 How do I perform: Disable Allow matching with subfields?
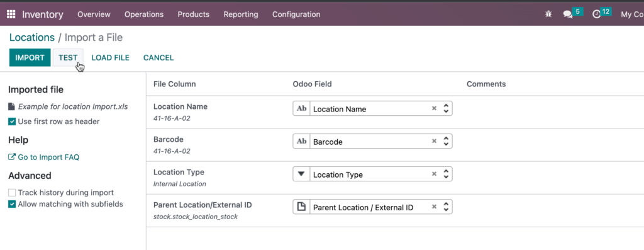(12, 204)
